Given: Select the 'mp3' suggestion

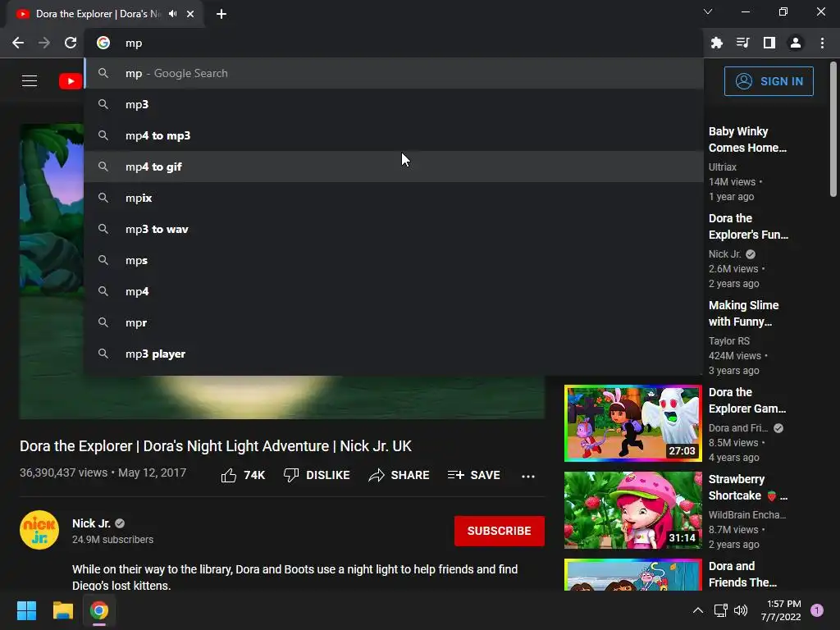Looking at the screenshot, I should coord(394,104).
